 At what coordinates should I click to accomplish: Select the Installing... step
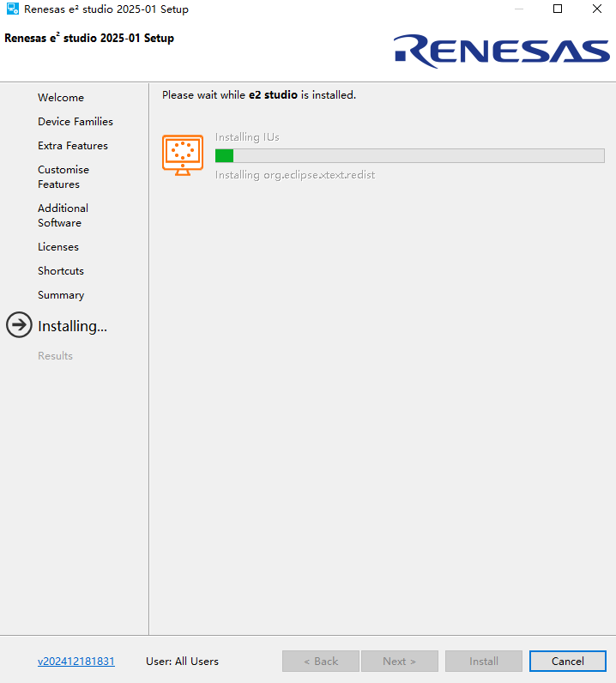click(72, 326)
